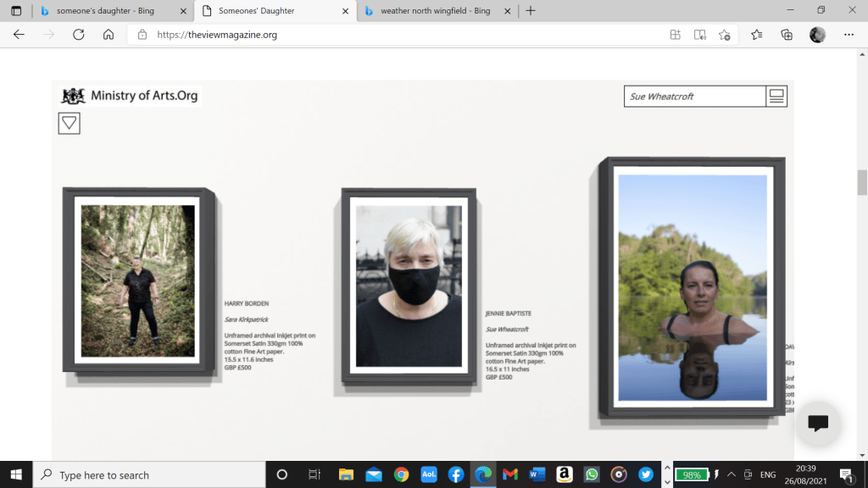Start Read Aloud immersive reader icon
868x488 pixels.
[x=700, y=35]
